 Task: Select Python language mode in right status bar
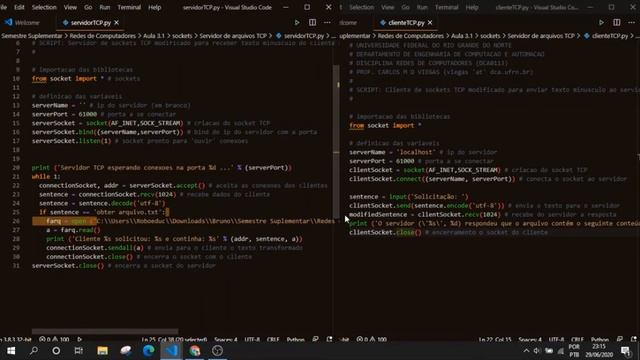tap(600, 340)
